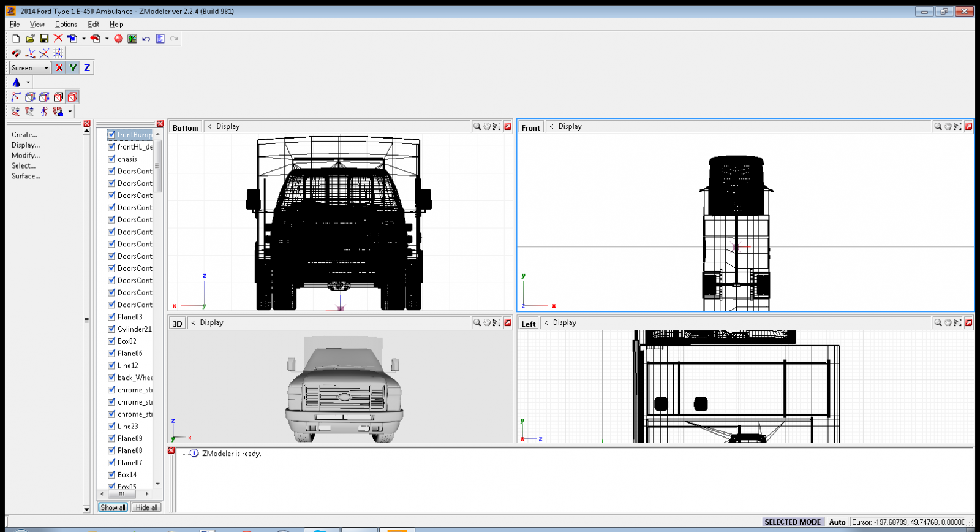Click the snap-to-vertex icon beside the magnet

tap(30, 53)
